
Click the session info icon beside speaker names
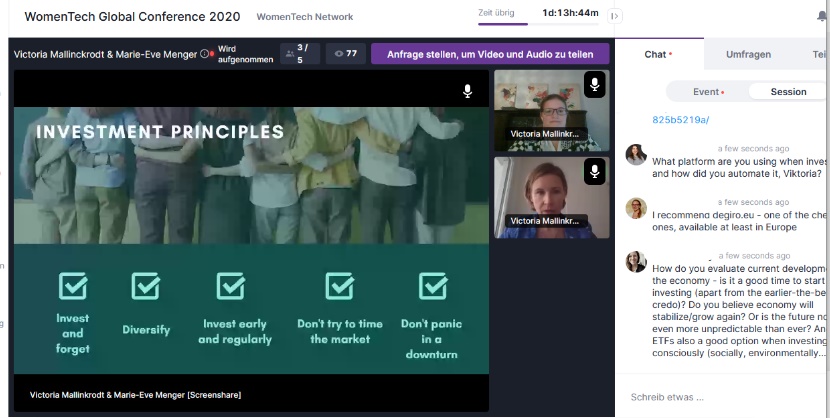click(204, 54)
